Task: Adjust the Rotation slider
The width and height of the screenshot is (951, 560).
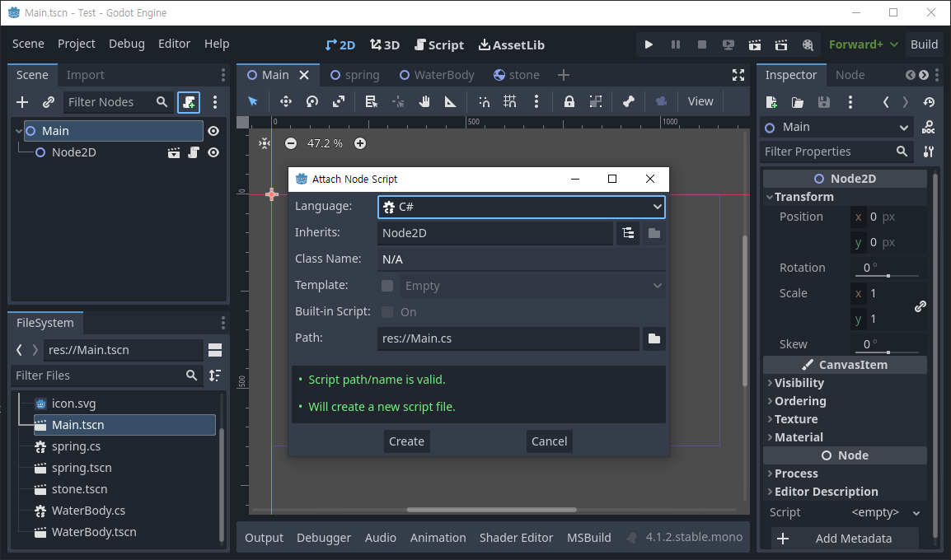Action: pyautogui.click(x=889, y=276)
